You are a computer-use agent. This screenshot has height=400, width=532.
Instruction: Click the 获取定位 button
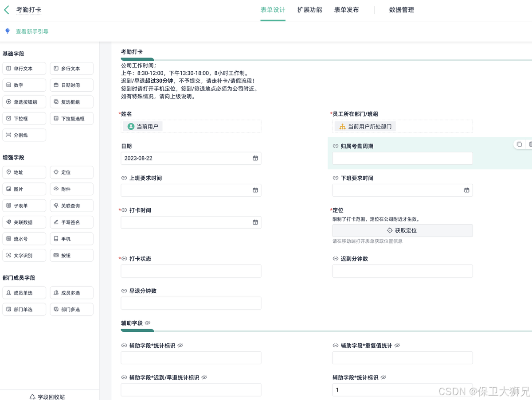pyautogui.click(x=403, y=230)
